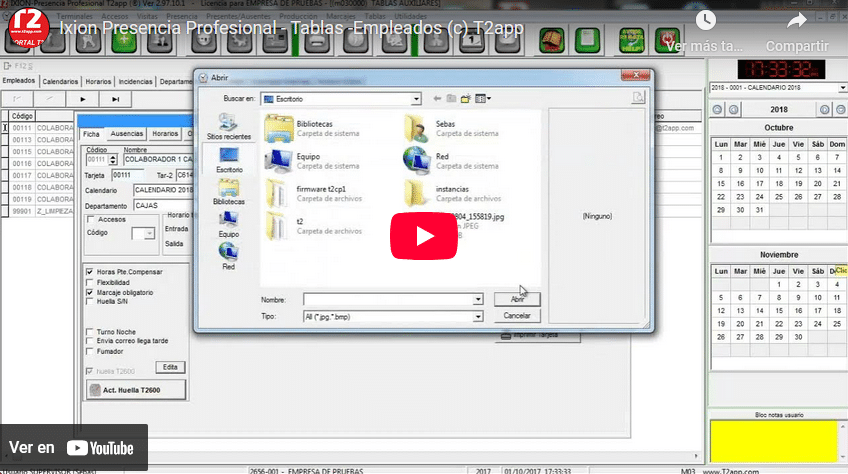
Task: Uncheck Marcaje obligatorio
Action: click(x=90, y=292)
